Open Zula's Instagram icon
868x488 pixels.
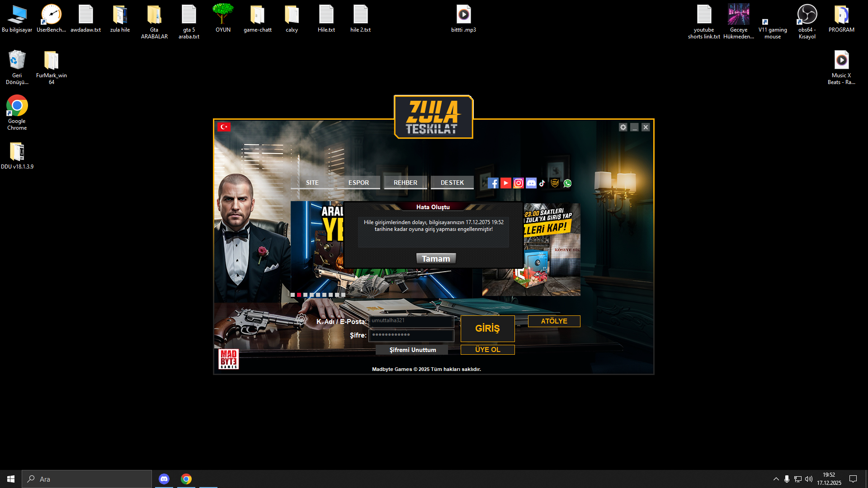[519, 183]
